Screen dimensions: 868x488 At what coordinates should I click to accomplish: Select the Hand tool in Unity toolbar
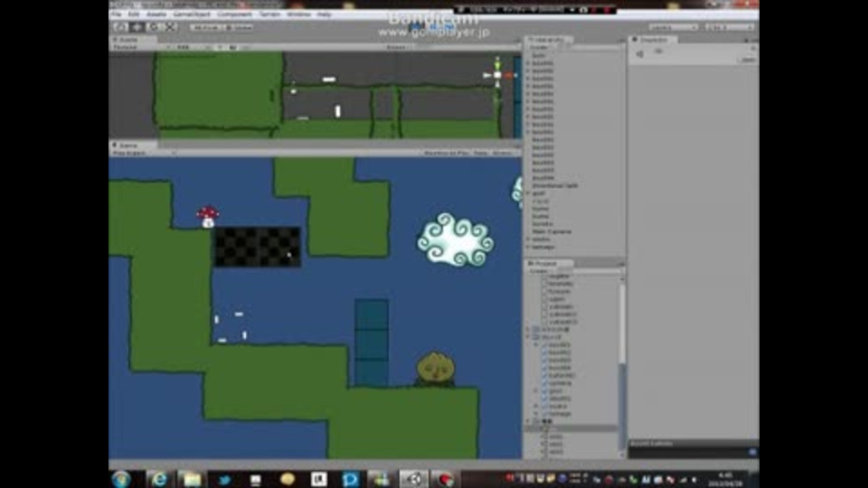pos(120,26)
